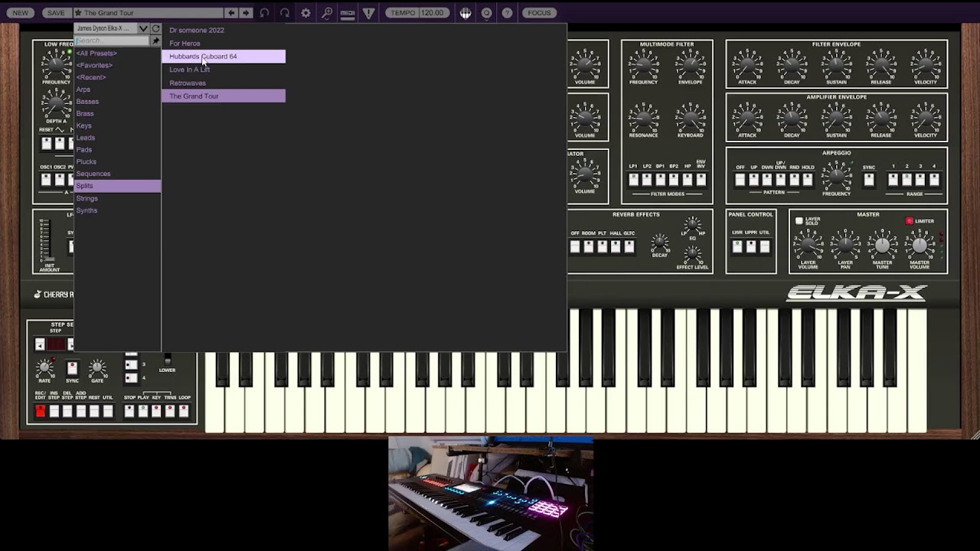
Task: Load the Hubbards Cuboard 64 preset
Action: [224, 57]
